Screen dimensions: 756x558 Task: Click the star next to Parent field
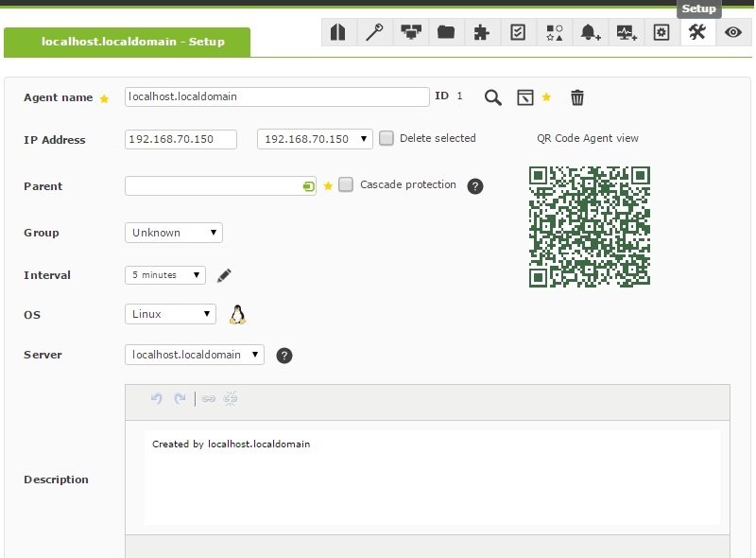tap(328, 185)
